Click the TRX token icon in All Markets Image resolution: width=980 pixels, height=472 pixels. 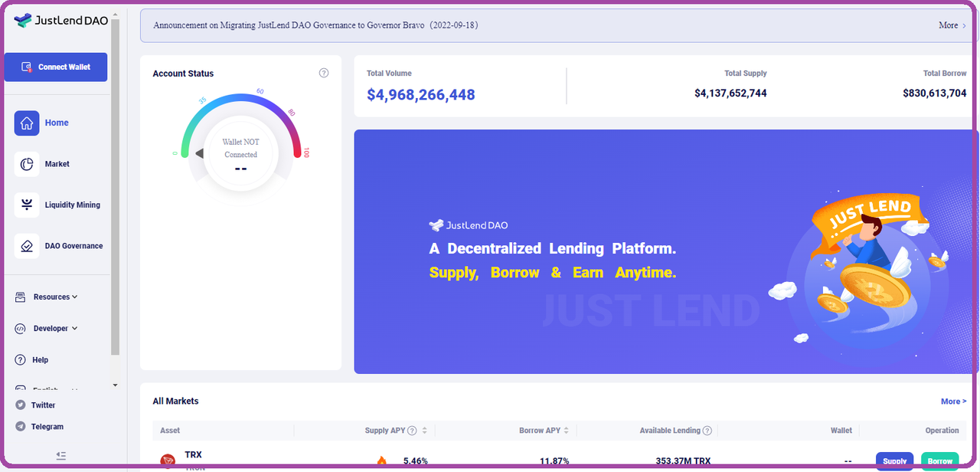tap(168, 460)
